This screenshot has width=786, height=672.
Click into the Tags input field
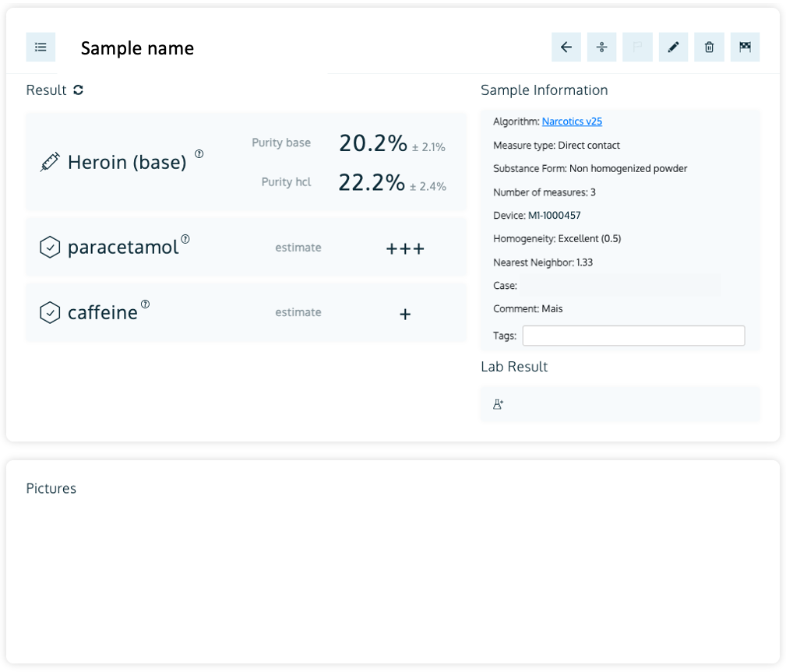coord(633,336)
